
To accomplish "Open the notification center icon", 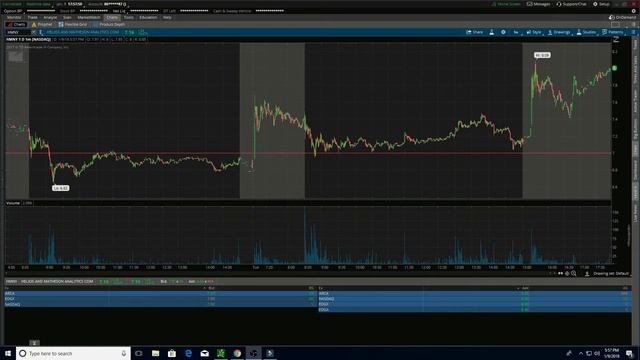I will tap(630, 353).
